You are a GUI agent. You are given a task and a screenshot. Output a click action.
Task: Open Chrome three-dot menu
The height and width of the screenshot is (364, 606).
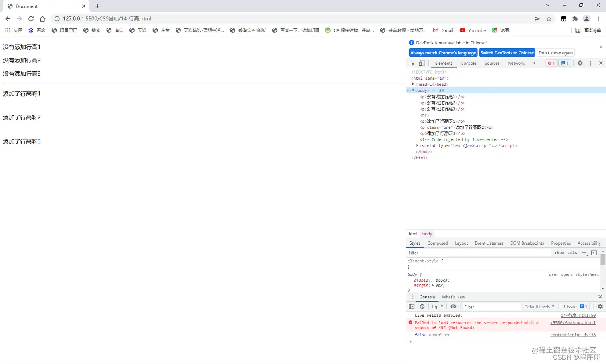pos(598,19)
